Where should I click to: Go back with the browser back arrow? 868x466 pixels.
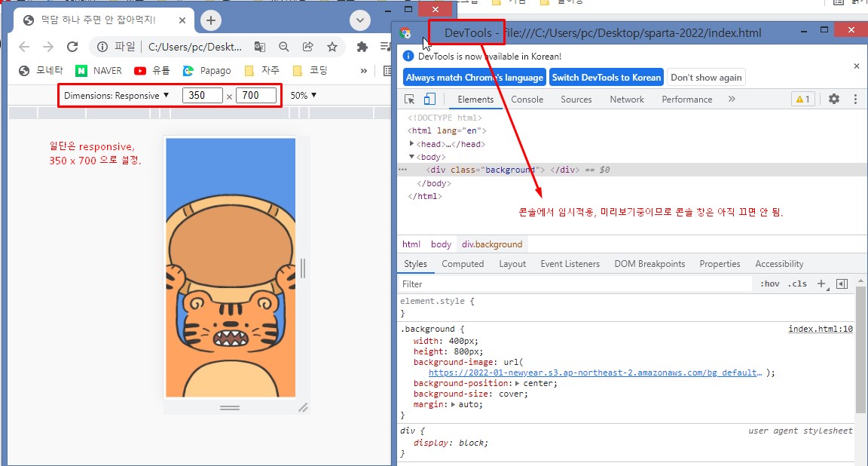pos(24,47)
